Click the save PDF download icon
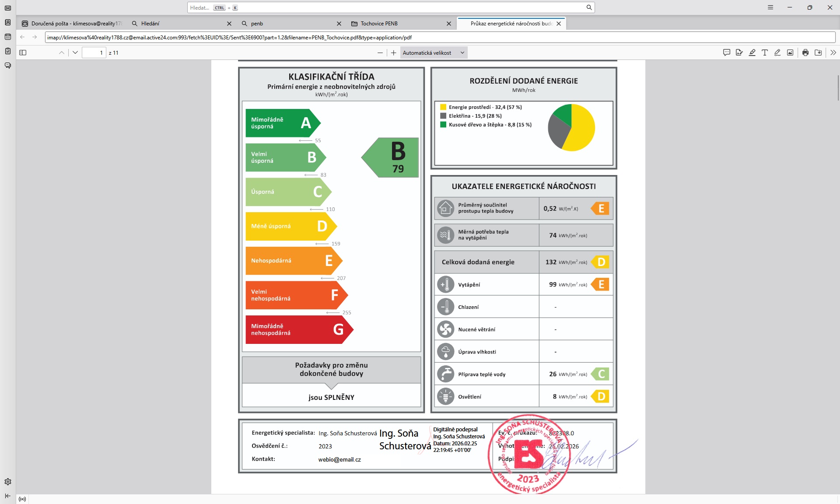Screen dimensions: 840x504 (x=818, y=52)
